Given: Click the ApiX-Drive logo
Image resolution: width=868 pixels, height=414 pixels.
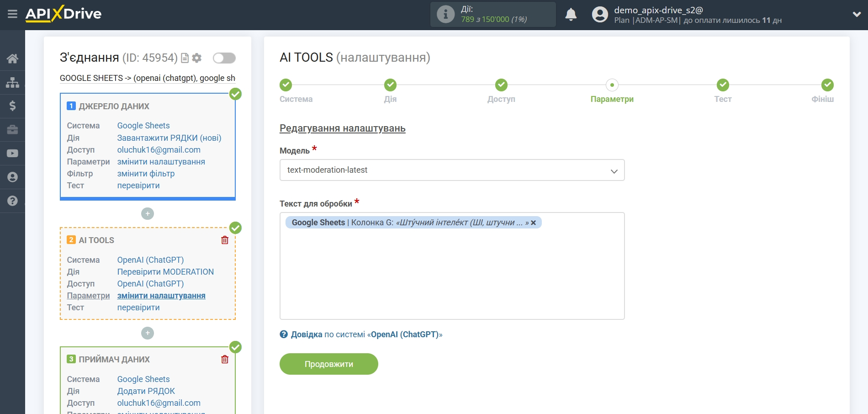Looking at the screenshot, I should [x=64, y=14].
